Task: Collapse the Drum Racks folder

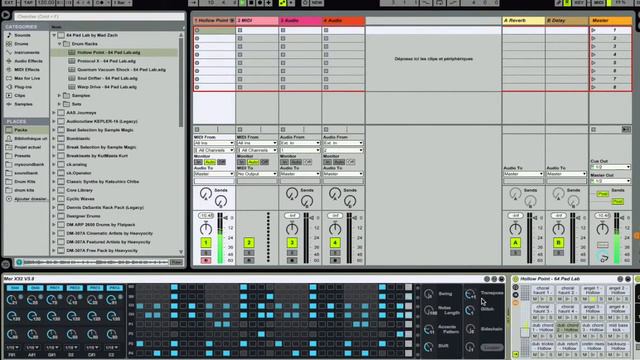Action: point(60,44)
